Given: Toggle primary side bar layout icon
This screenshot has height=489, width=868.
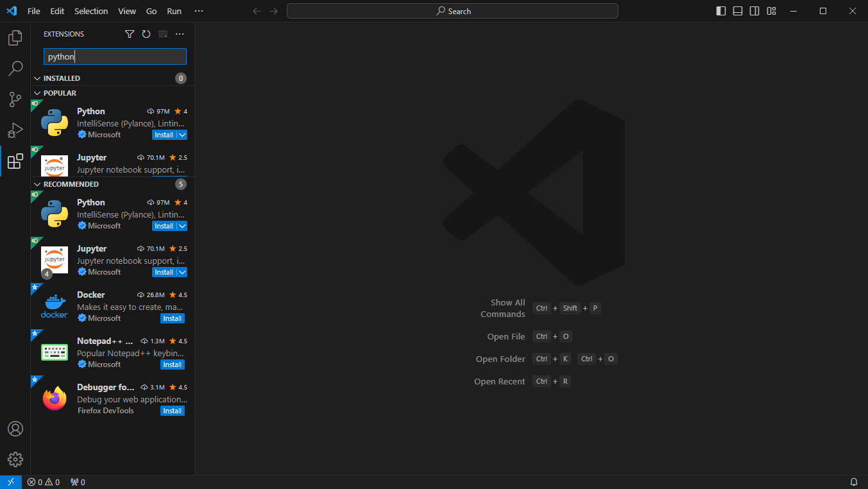Looking at the screenshot, I should coord(721,11).
